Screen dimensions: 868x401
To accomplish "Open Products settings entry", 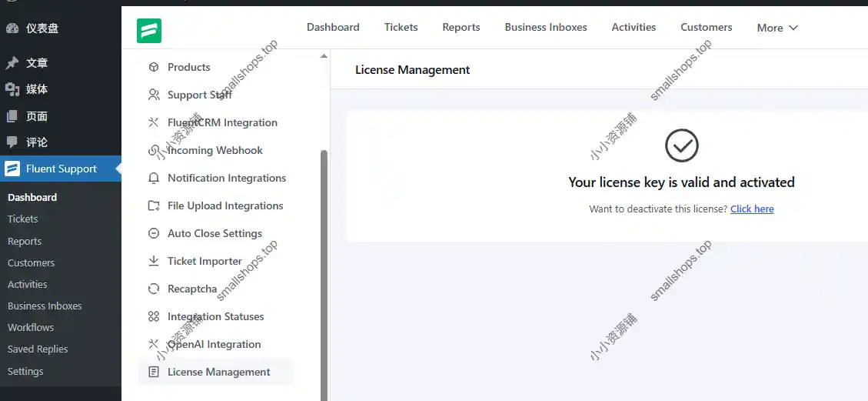I will 216,67.
